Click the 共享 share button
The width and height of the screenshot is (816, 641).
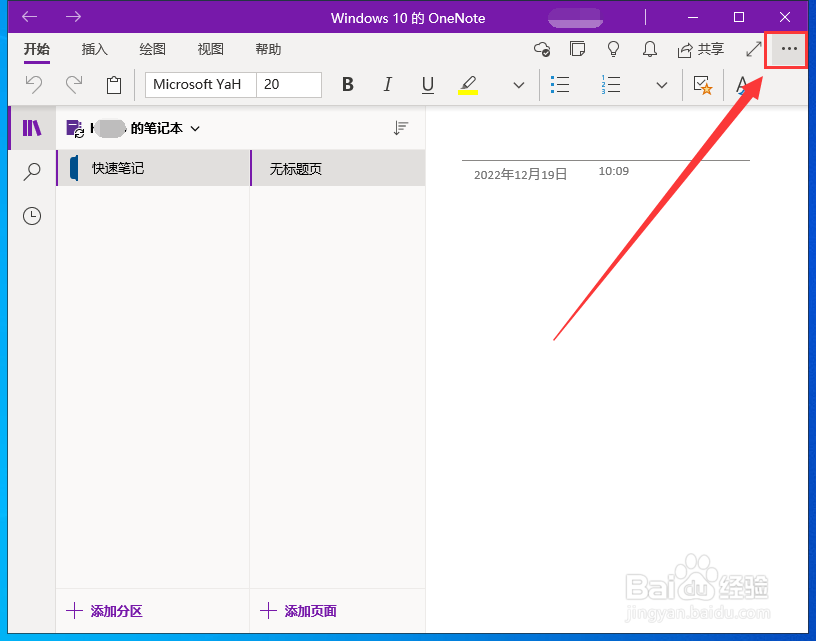coord(700,49)
